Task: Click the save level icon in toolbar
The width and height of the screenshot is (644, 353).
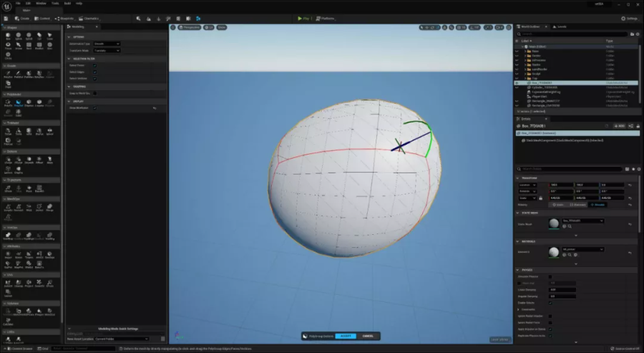Action: pyautogui.click(x=6, y=19)
